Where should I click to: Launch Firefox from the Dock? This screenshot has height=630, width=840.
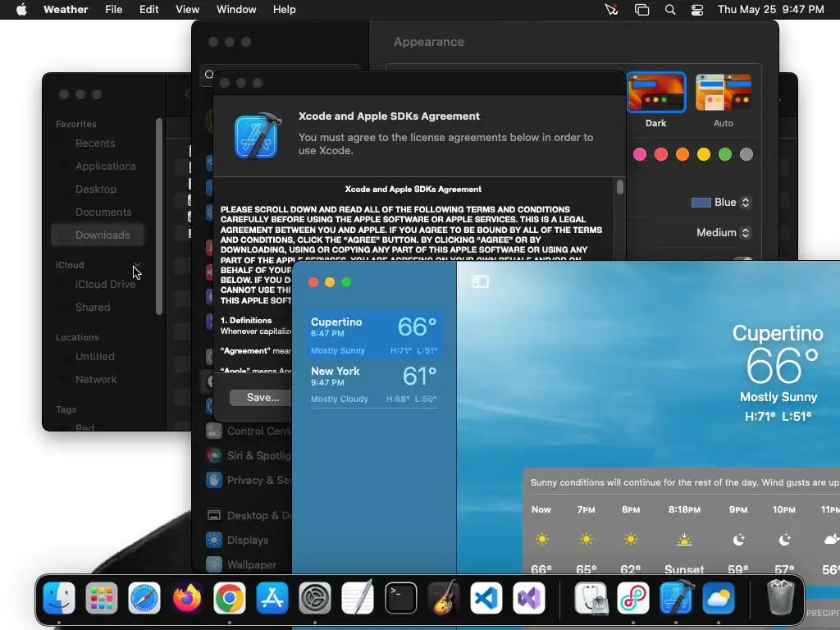click(x=187, y=598)
